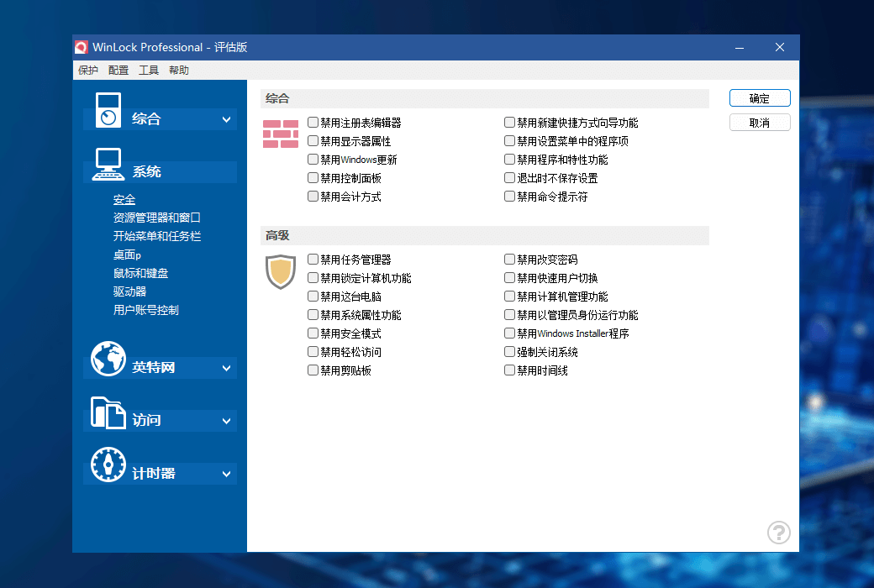Open the 工具 menu

click(148, 70)
